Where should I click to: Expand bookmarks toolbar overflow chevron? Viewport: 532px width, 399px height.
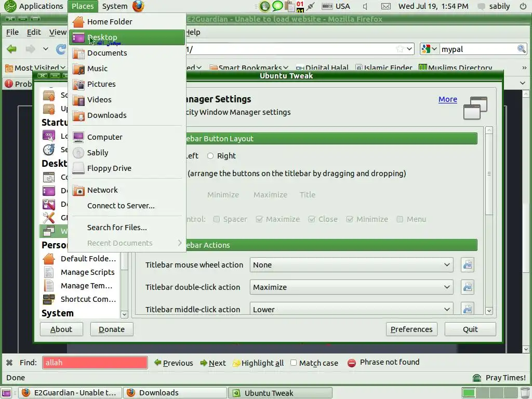[524, 68]
